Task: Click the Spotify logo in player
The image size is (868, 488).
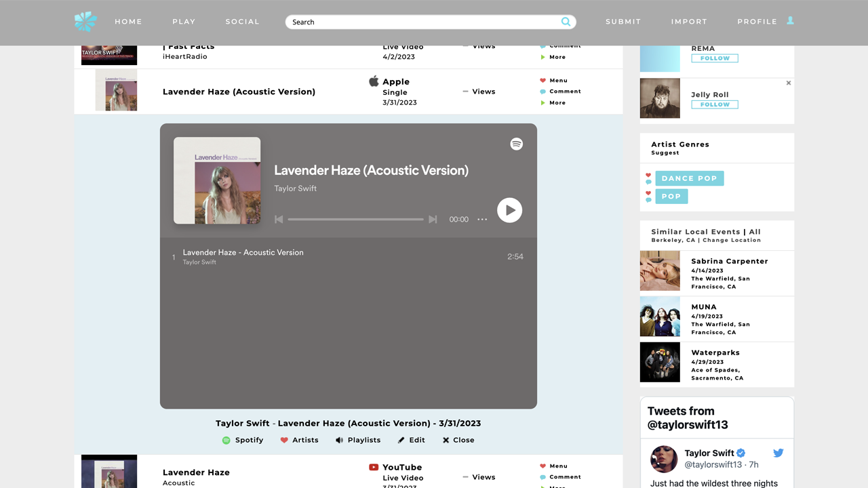Action: coord(517,144)
